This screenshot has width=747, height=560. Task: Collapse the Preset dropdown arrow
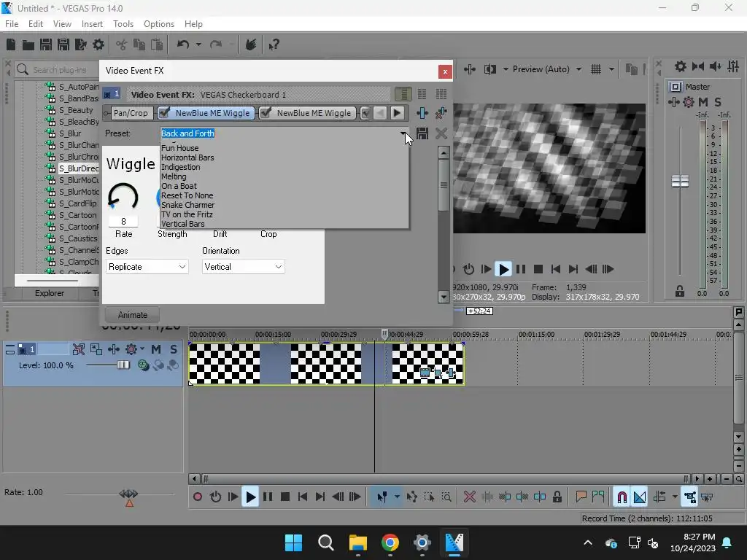pos(403,133)
